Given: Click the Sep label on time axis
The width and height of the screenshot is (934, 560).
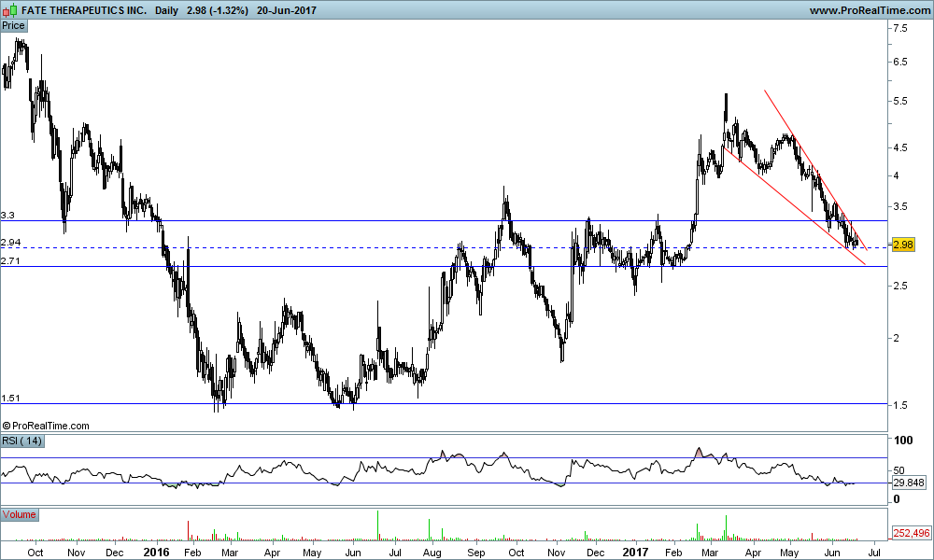Looking at the screenshot, I should click(x=476, y=553).
